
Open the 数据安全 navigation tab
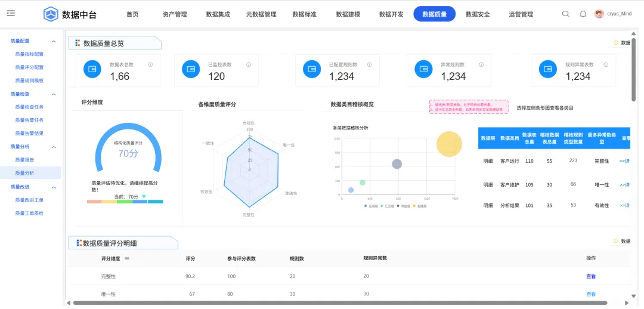(x=478, y=14)
